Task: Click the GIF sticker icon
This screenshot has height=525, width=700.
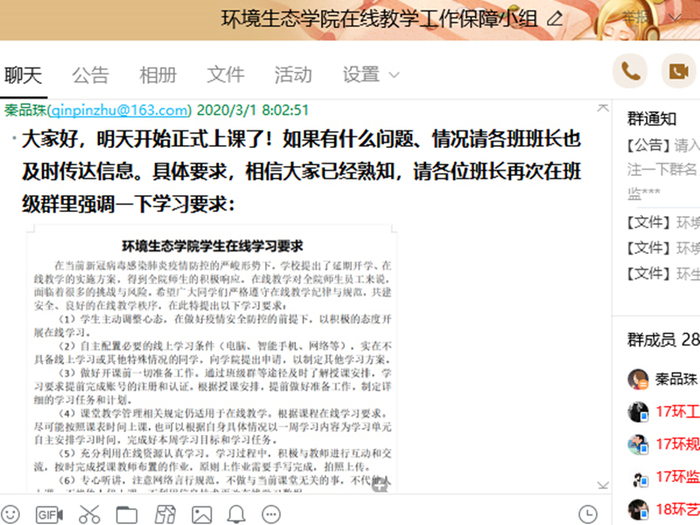Action: click(x=48, y=515)
